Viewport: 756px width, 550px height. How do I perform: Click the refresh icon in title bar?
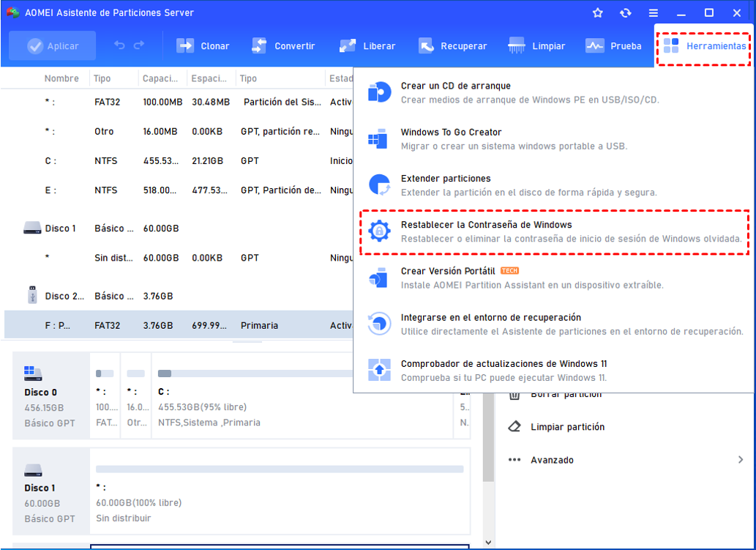[x=625, y=13]
